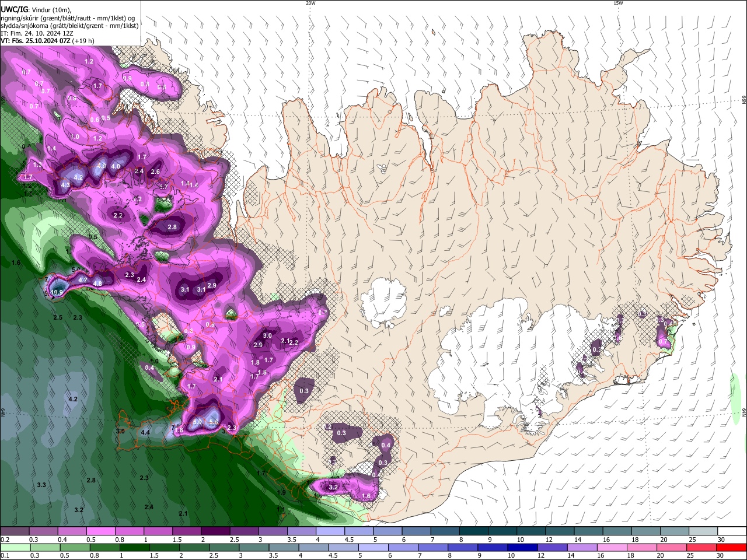Click the 1.9 rain value on the map
Image resolution: width=747 pixels, height=560 pixels.
coord(281,493)
